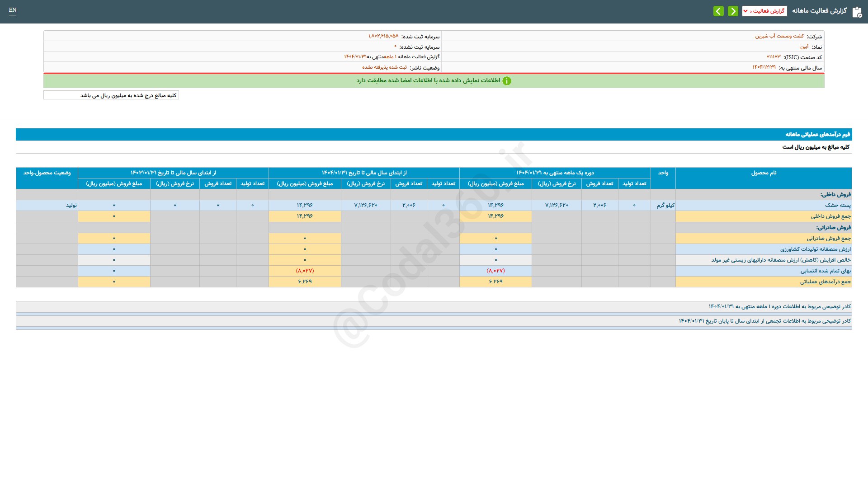Click the registered capital value ۱,۸۰۲,۶۱۵,۰۵۸
The width and height of the screenshot is (868, 488).
(383, 36)
